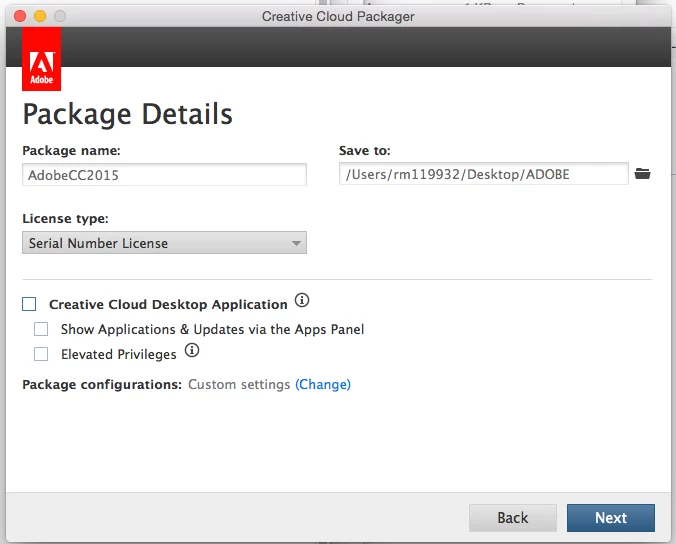
Task: Go to the next step with Next
Action: (611, 518)
